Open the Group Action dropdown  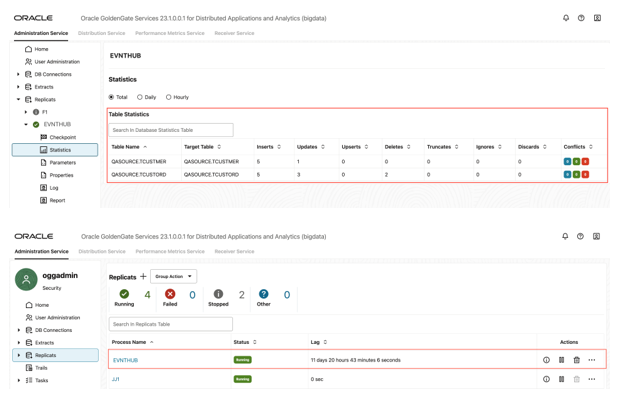click(173, 276)
